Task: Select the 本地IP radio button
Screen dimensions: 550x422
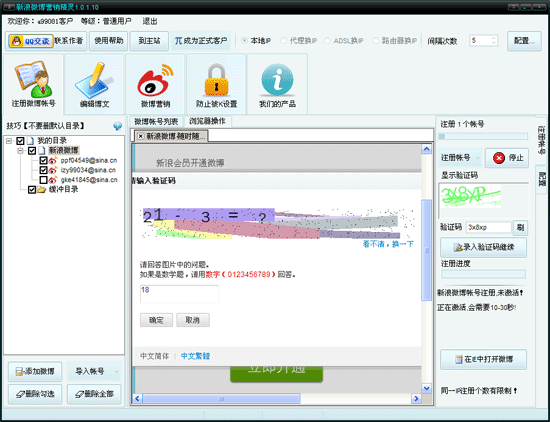Action: (244, 41)
